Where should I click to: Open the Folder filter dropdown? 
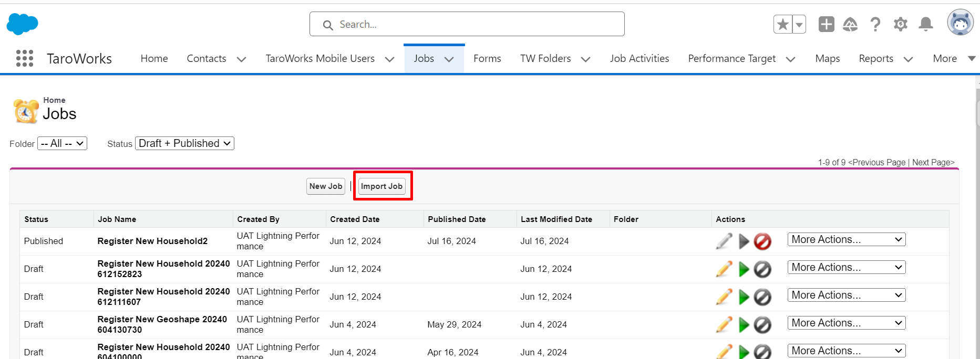pyautogui.click(x=62, y=143)
